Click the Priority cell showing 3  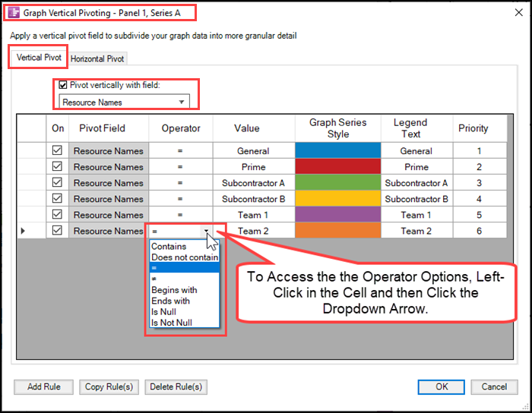tap(480, 182)
